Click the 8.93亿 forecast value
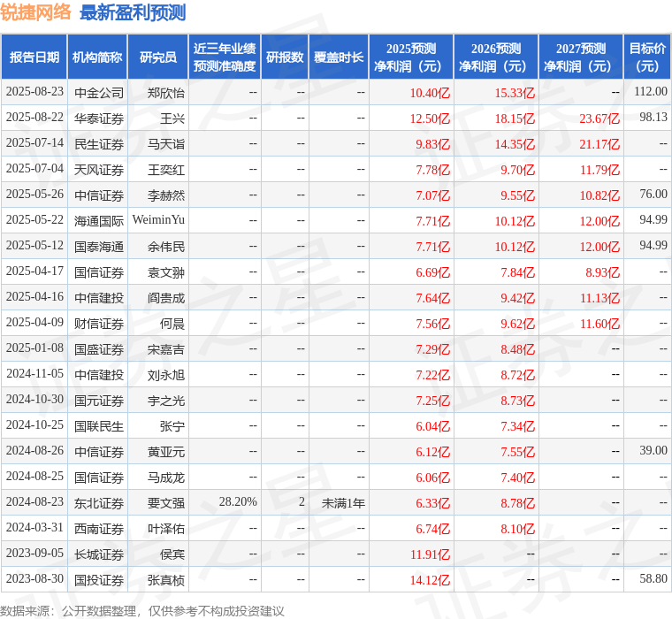 coord(602,272)
